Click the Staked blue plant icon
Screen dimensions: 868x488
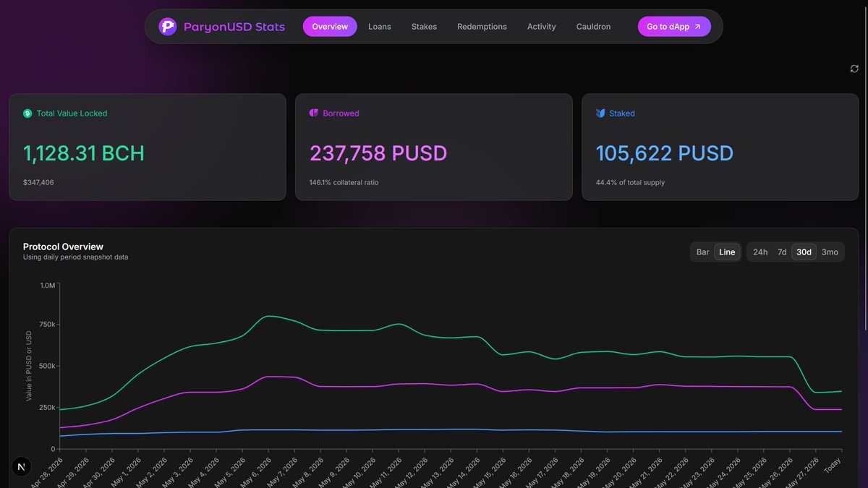coord(600,114)
